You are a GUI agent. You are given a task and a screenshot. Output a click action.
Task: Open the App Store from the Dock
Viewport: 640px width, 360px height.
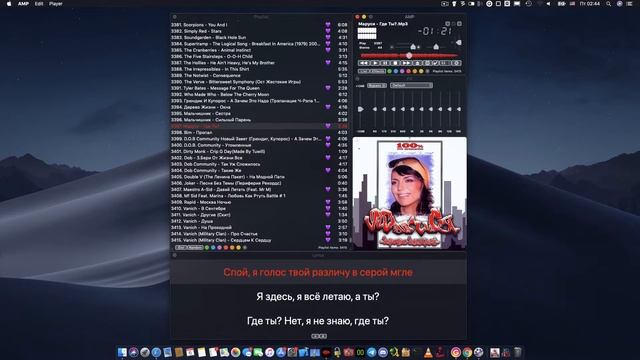(281, 352)
